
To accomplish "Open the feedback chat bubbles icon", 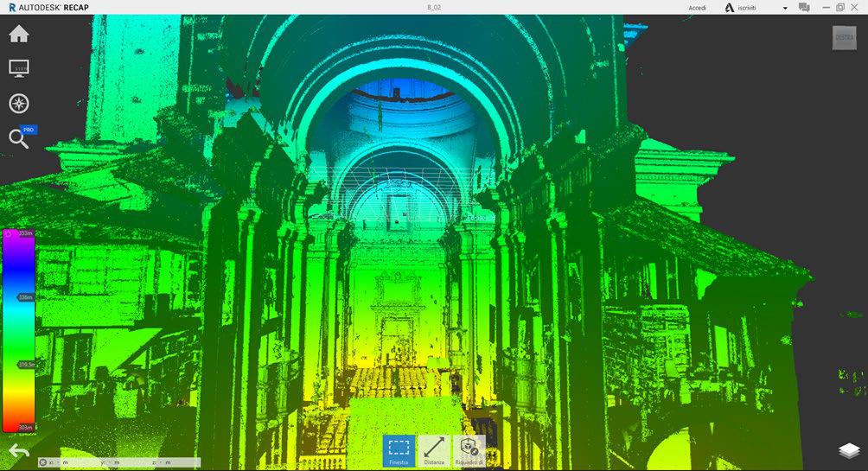I will pos(804,8).
